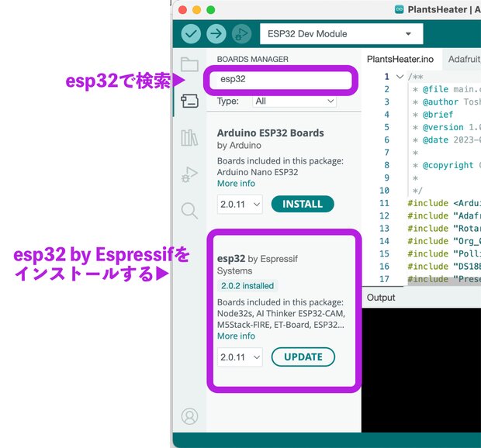Open the Search magnifier sidebar icon

tap(189, 211)
